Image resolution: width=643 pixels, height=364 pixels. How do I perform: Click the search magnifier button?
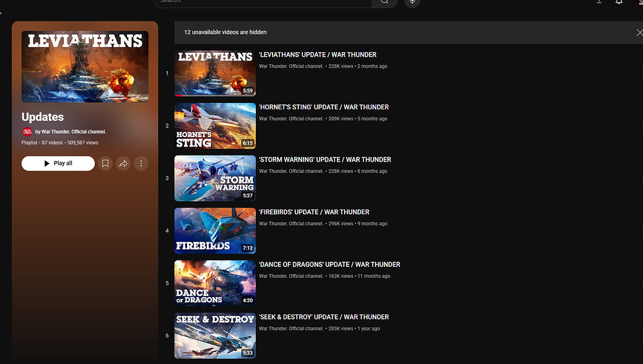[x=385, y=2]
